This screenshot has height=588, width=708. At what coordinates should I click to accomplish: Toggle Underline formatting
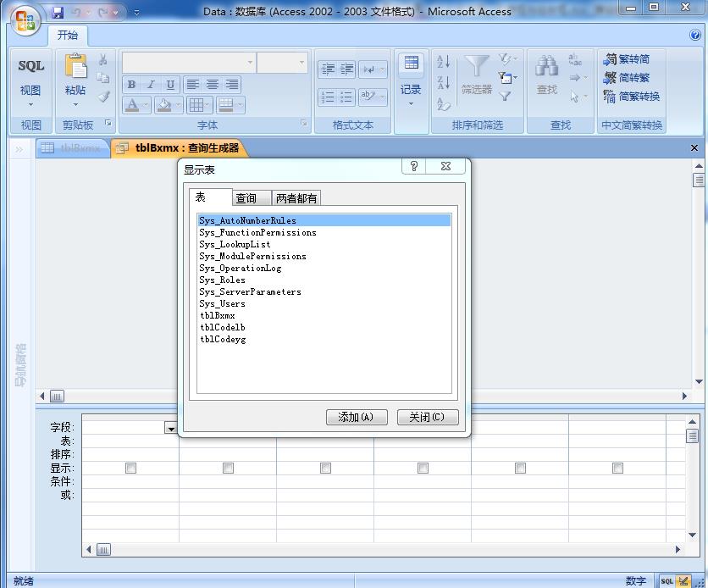pos(170,85)
